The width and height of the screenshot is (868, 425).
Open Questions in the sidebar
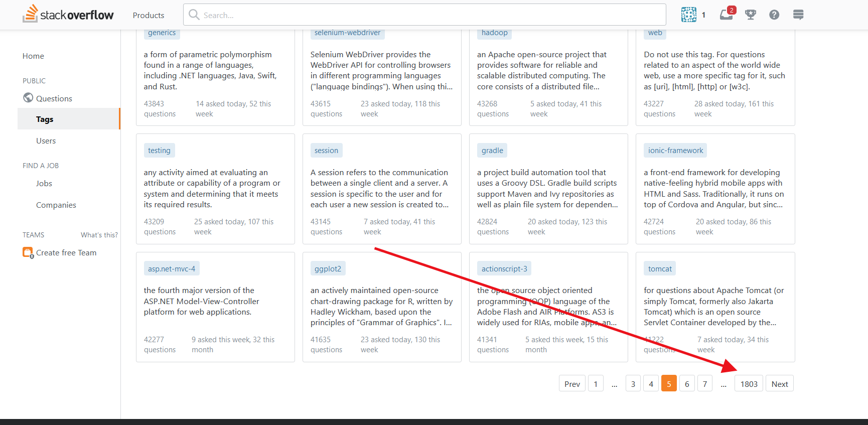click(54, 99)
